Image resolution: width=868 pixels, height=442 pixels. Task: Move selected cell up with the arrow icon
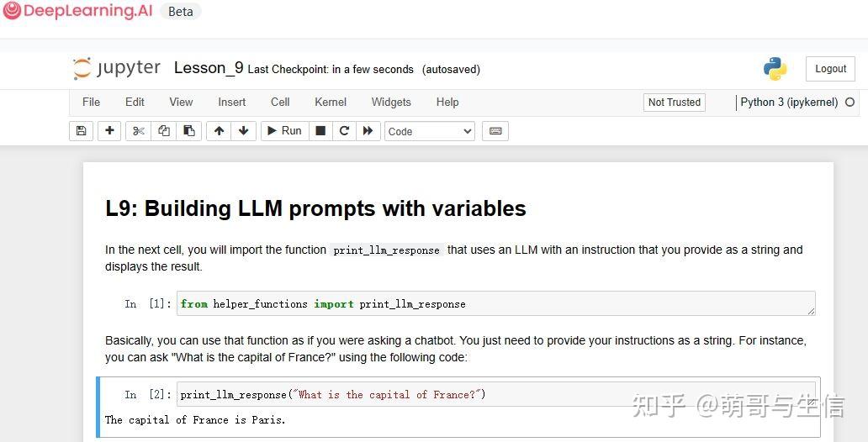coord(220,131)
